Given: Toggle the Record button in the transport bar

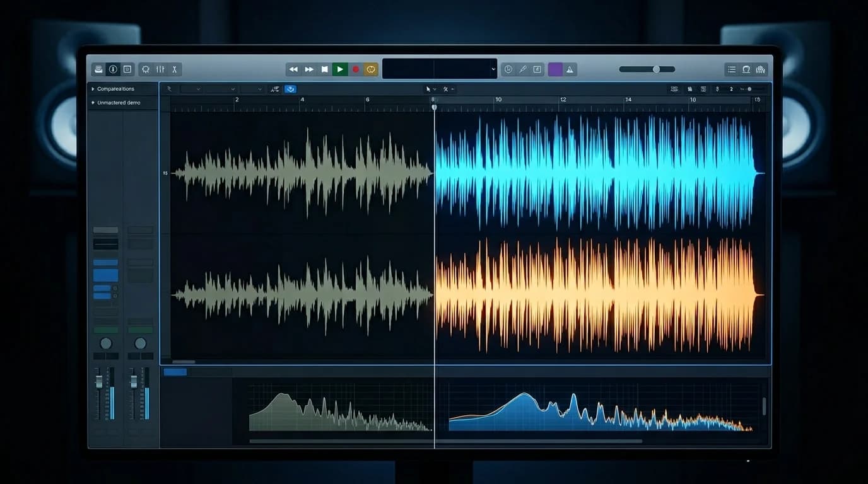Looking at the screenshot, I should pyautogui.click(x=355, y=69).
